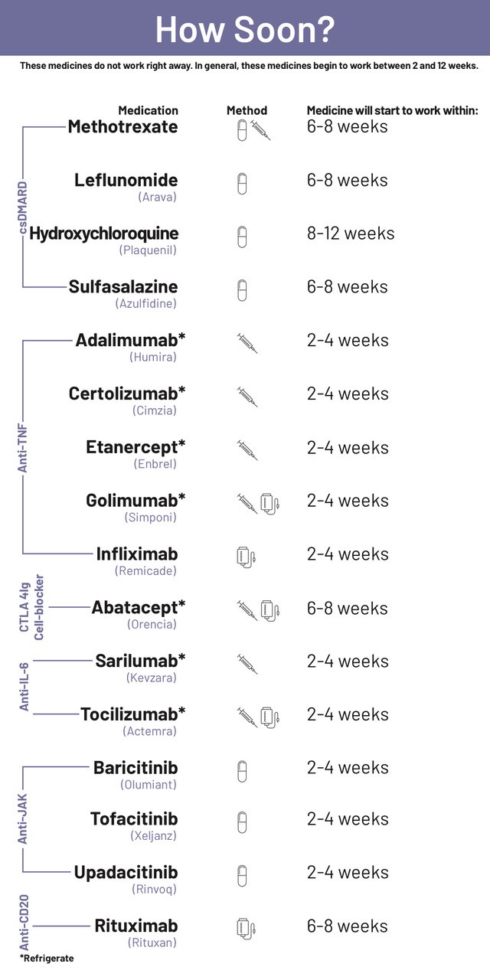Click the (Humira) brand name
The height and width of the screenshot is (980, 490).
pos(152,357)
